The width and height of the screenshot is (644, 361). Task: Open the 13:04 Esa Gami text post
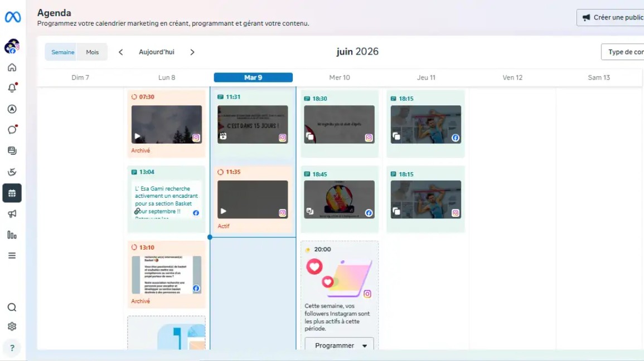(x=166, y=200)
